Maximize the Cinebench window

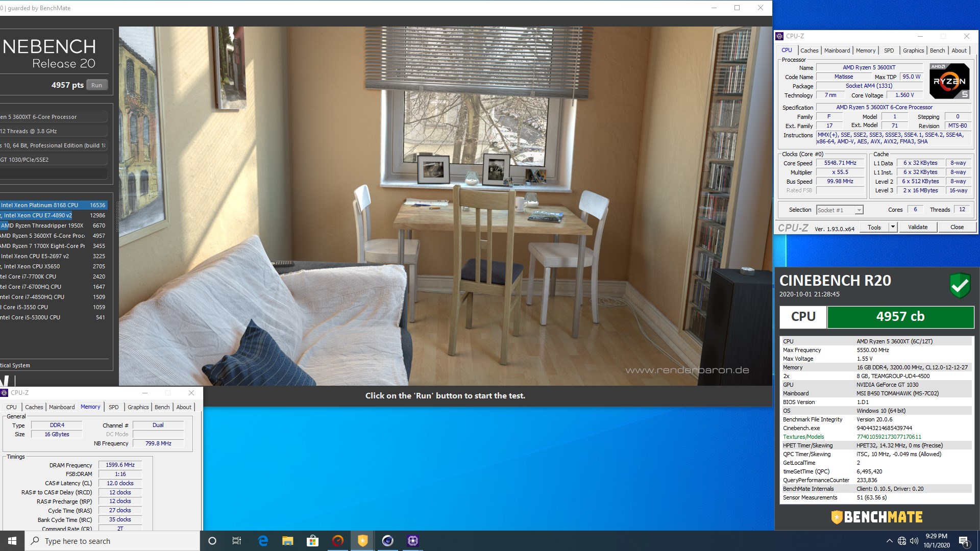point(737,8)
